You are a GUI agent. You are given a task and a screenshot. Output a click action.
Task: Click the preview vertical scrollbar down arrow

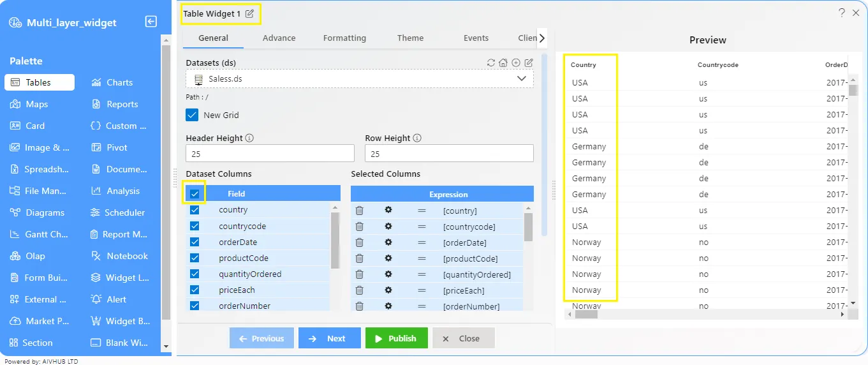click(853, 303)
